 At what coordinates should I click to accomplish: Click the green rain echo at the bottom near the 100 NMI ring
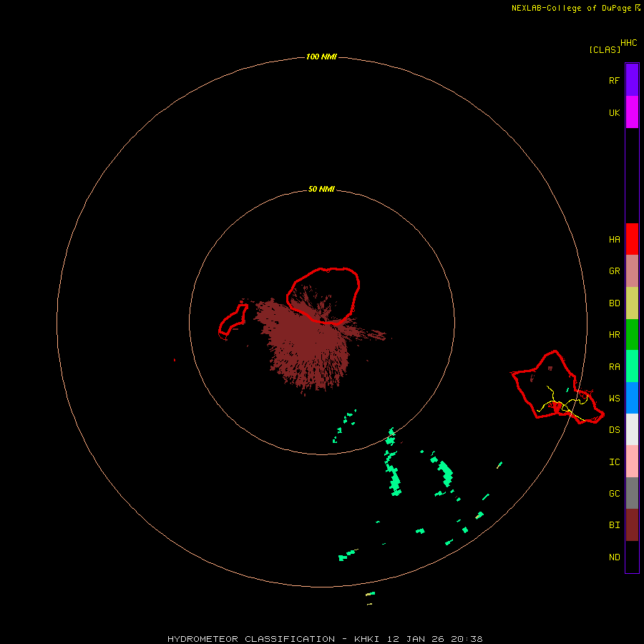click(x=348, y=555)
